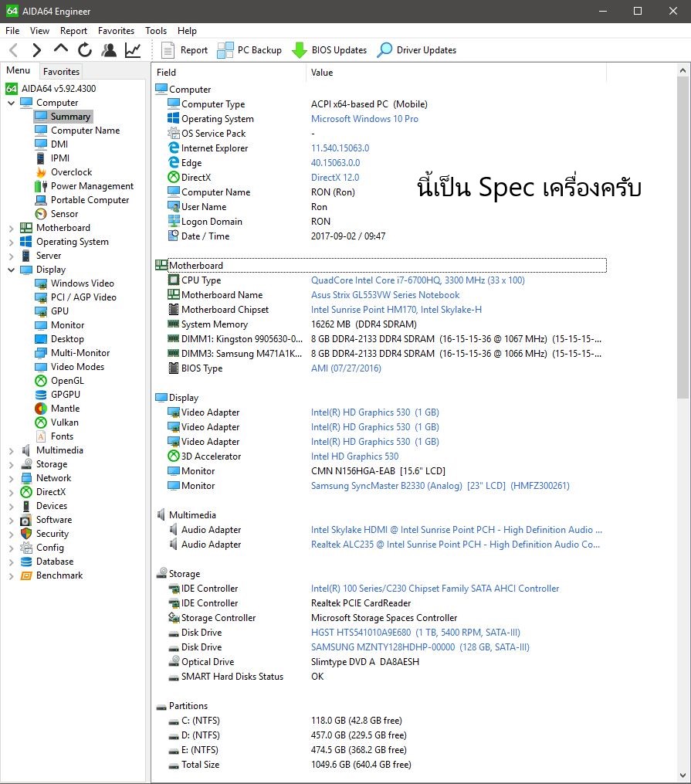The image size is (691, 784).
Task: Click the Mantle tree icon
Action: click(41, 409)
